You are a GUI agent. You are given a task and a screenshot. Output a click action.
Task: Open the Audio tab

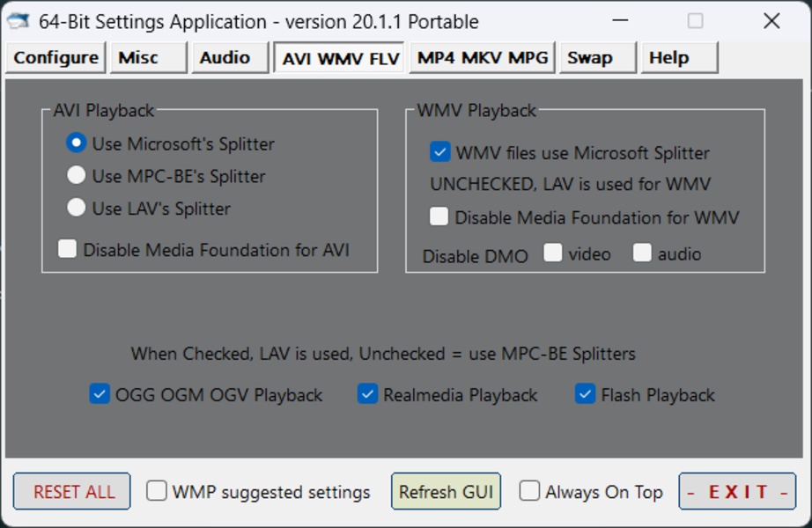click(229, 58)
